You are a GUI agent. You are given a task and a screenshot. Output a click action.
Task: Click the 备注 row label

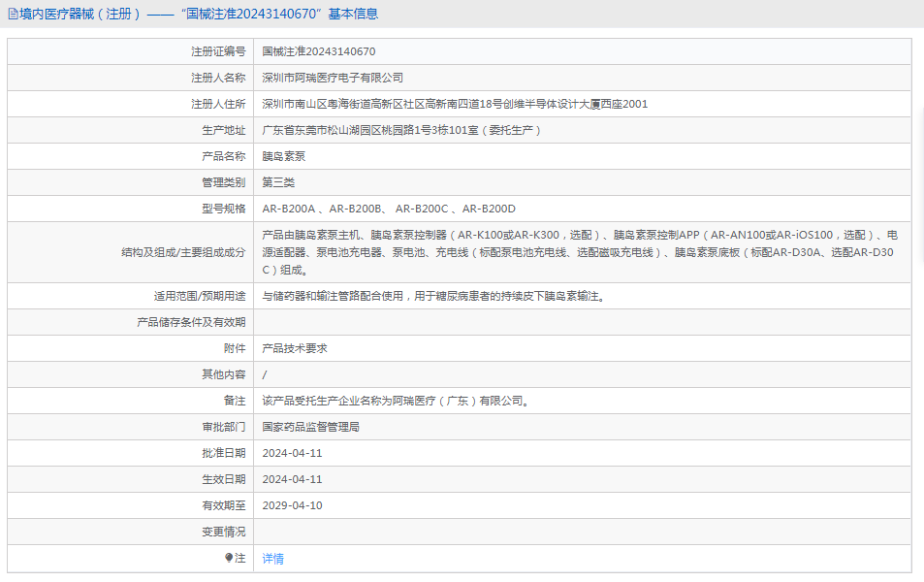(x=235, y=401)
